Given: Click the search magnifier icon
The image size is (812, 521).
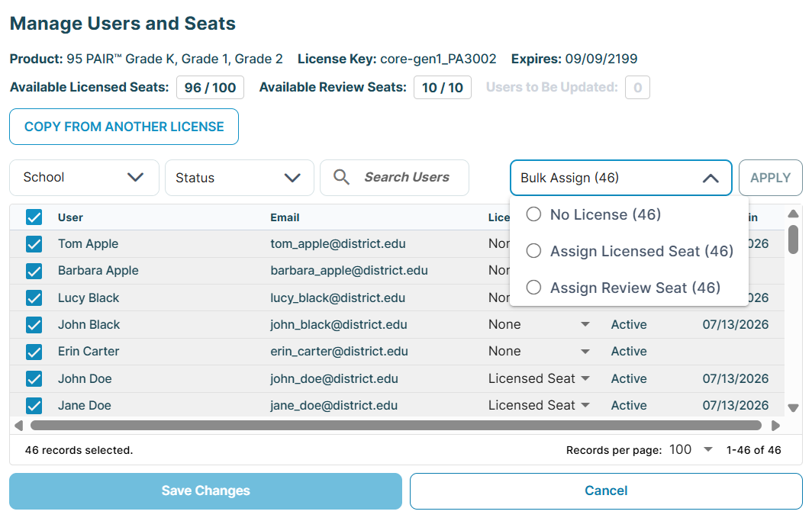Looking at the screenshot, I should point(341,177).
